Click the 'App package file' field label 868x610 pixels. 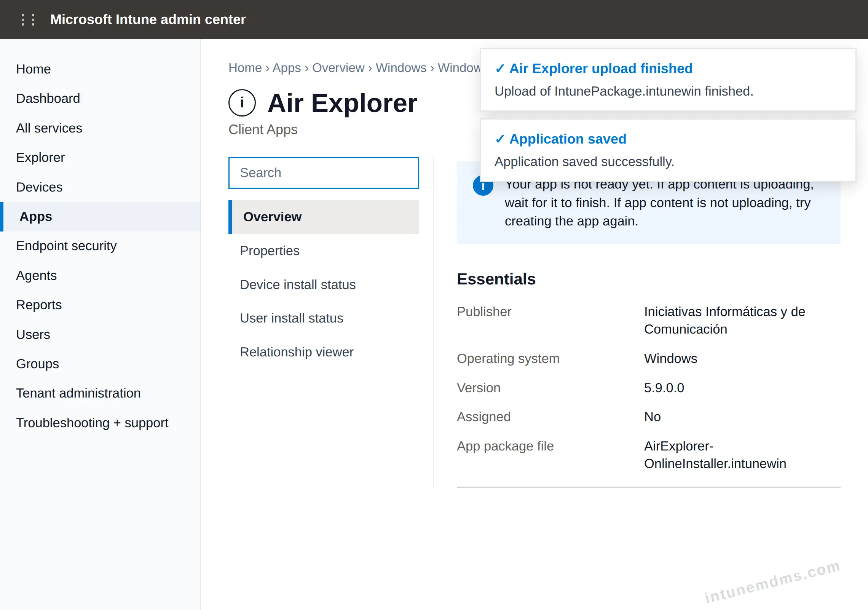(505, 446)
